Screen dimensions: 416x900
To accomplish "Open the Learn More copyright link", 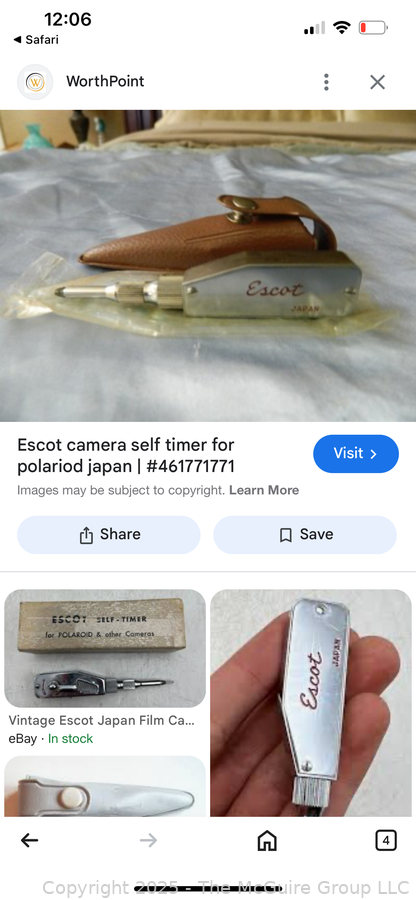I will coord(264,490).
